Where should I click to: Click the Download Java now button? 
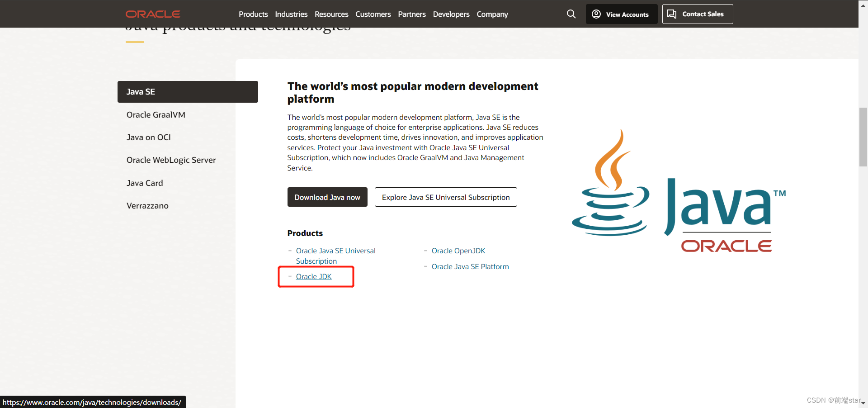pyautogui.click(x=327, y=197)
